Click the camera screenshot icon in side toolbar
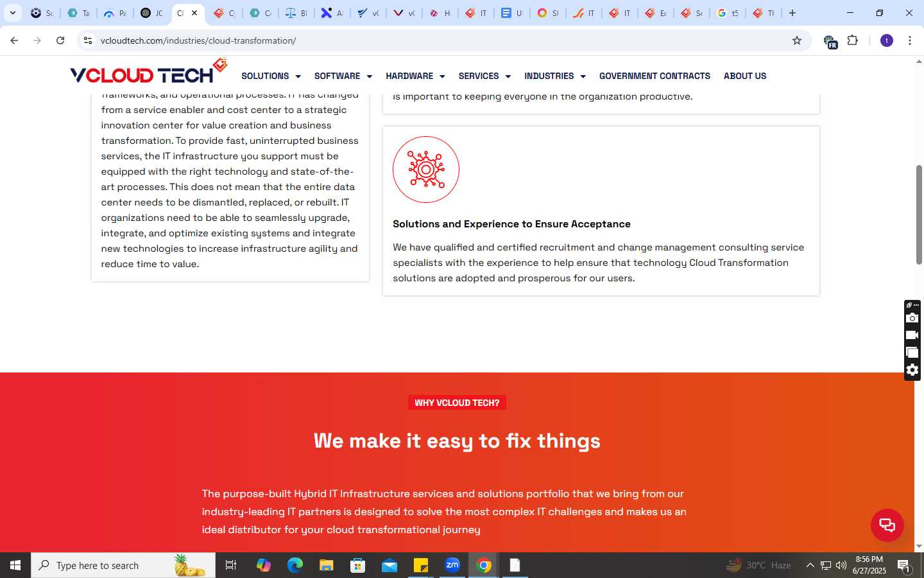Viewport: 924px width, 578px height. click(x=912, y=318)
